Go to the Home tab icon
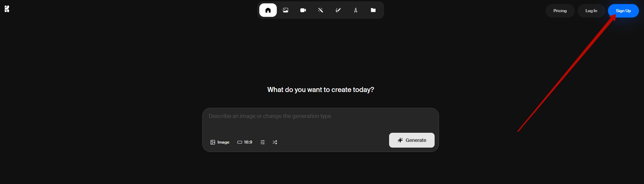 pos(268,10)
